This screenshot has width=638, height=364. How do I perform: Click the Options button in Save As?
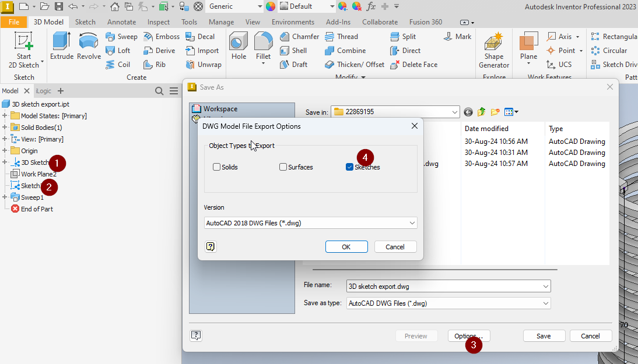pyautogui.click(x=468, y=335)
